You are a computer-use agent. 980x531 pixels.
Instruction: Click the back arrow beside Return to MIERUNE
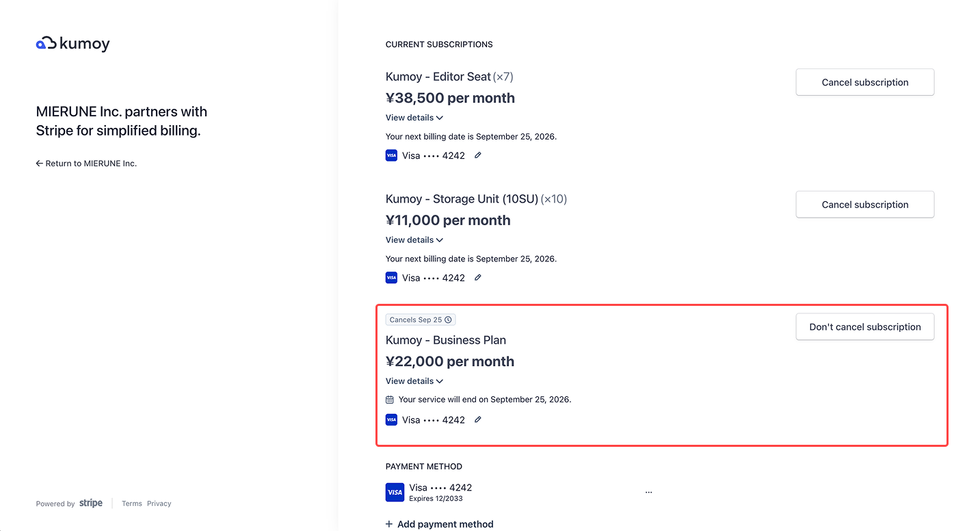point(40,164)
